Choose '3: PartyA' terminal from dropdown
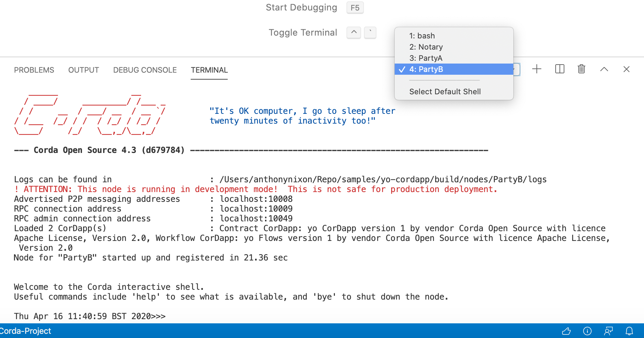The height and width of the screenshot is (338, 644). click(454, 58)
